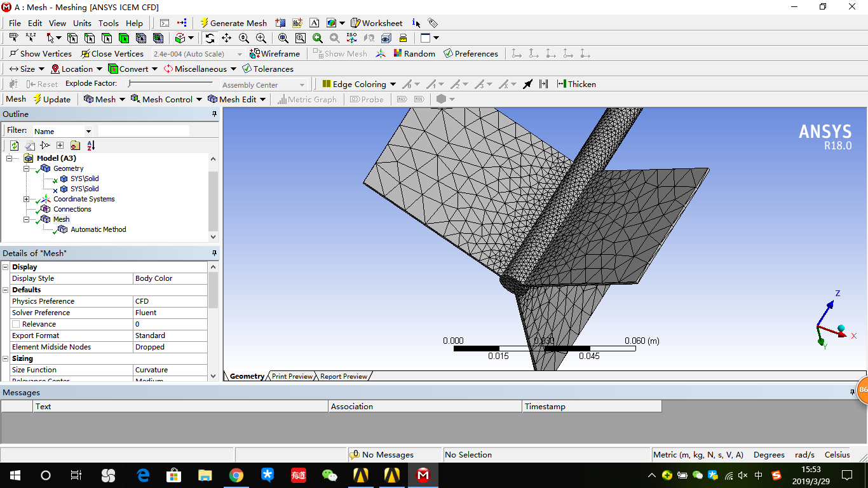Select the Vertex selection filter icon
The height and width of the screenshot is (488, 868).
(72, 38)
